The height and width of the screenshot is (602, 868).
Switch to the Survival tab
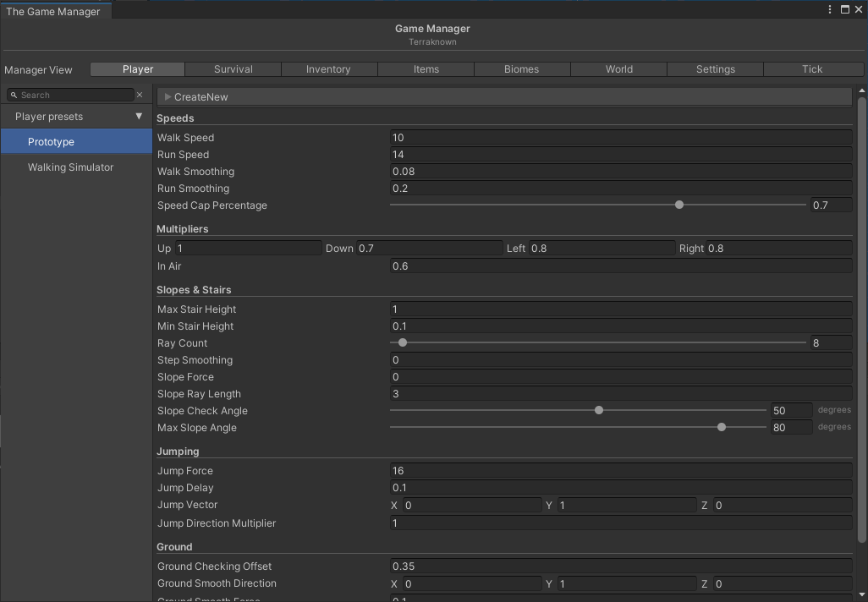[x=233, y=69]
